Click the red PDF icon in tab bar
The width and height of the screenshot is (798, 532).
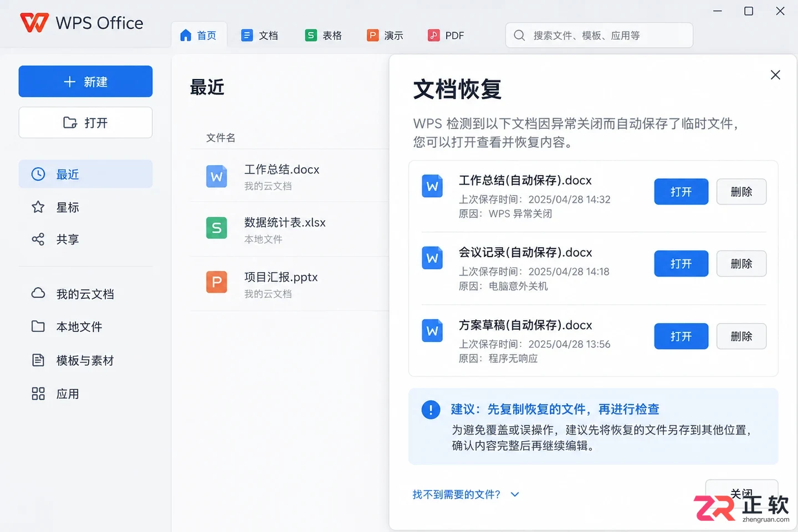pyautogui.click(x=433, y=35)
